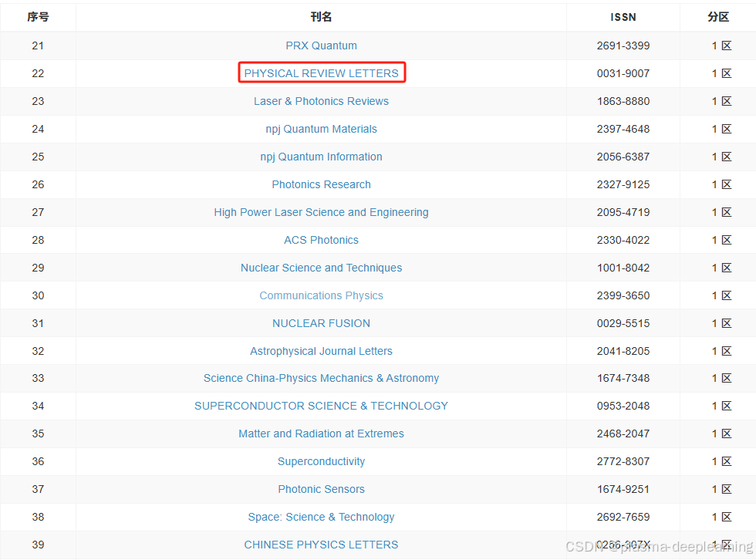Open Superconductivity journal link

point(321,462)
